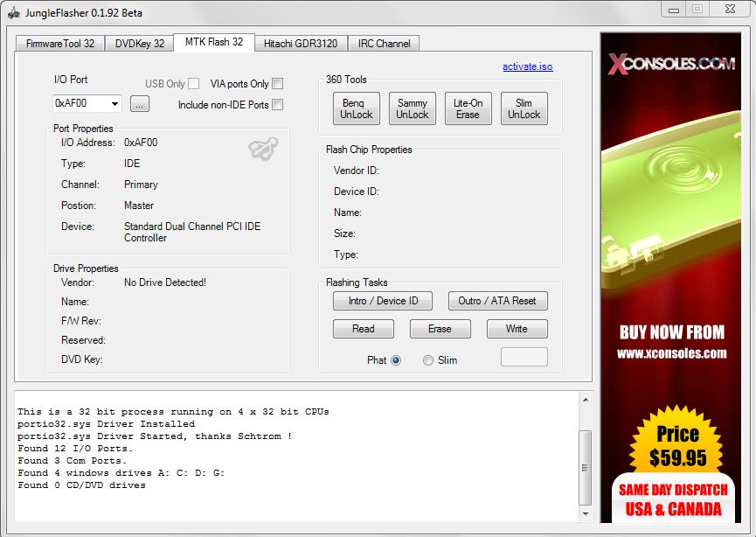Click 'No Drive Detected!' vendor text
This screenshot has height=537, width=756.
165,282
